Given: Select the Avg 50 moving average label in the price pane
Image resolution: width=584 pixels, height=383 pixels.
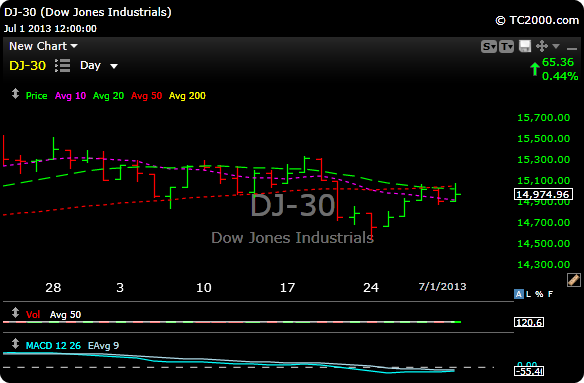Looking at the screenshot, I should coord(147,96).
